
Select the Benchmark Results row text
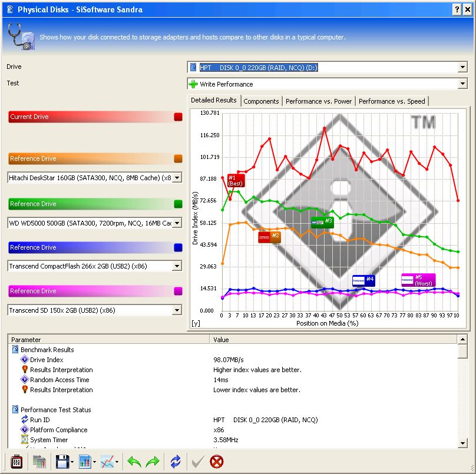click(47, 350)
